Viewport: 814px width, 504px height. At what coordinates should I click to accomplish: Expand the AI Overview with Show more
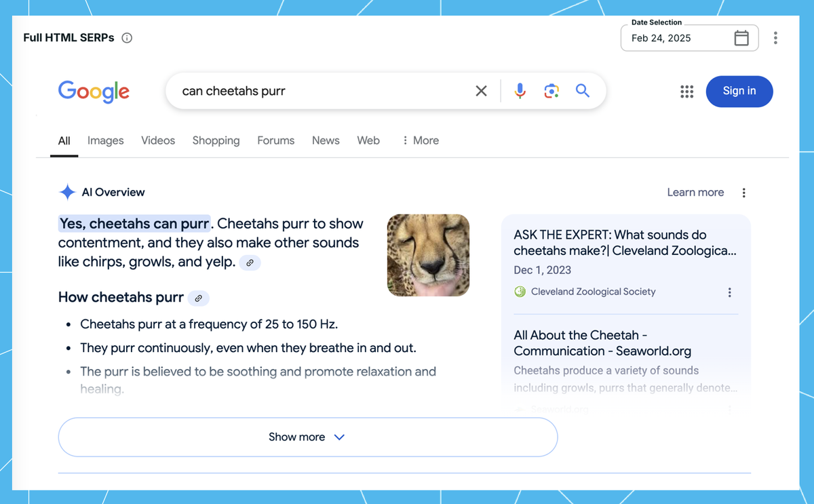click(x=307, y=437)
